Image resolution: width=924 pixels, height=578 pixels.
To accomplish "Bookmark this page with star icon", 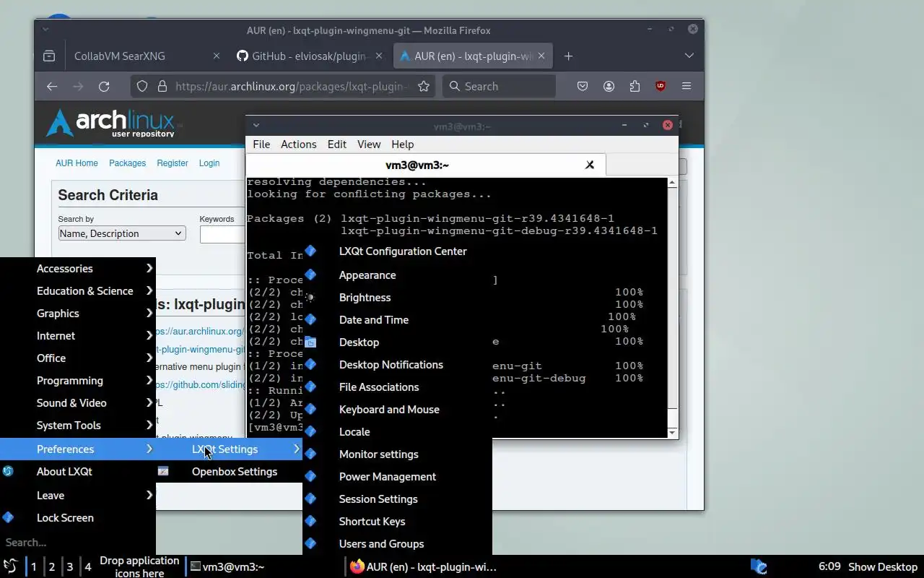I will point(424,86).
